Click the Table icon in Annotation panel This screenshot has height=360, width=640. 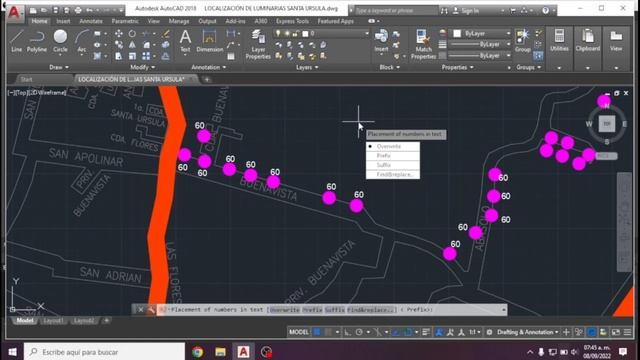231,56
